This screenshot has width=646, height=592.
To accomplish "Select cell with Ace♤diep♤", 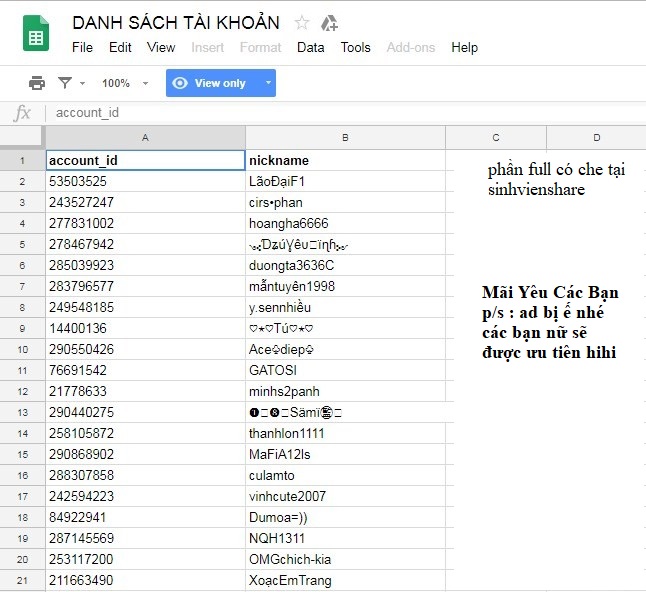I will (345, 349).
